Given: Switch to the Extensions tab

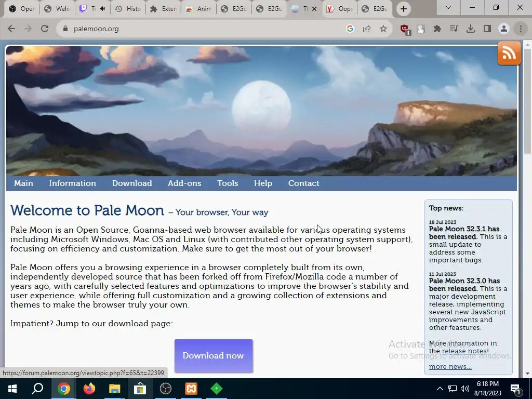Looking at the screenshot, I should coord(164,9).
